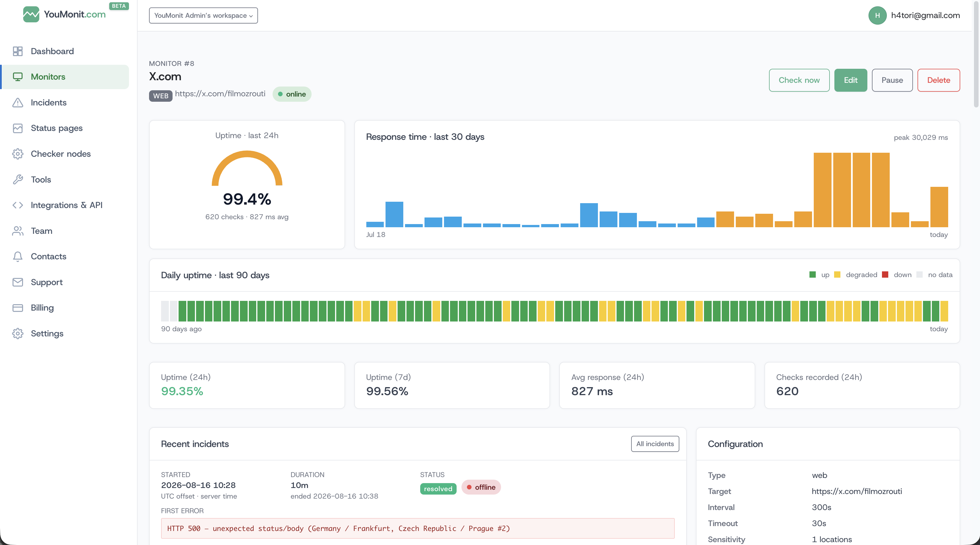This screenshot has width=980, height=545.
Task: Click the Uptime (24h) 99.35% value
Action: tap(182, 391)
